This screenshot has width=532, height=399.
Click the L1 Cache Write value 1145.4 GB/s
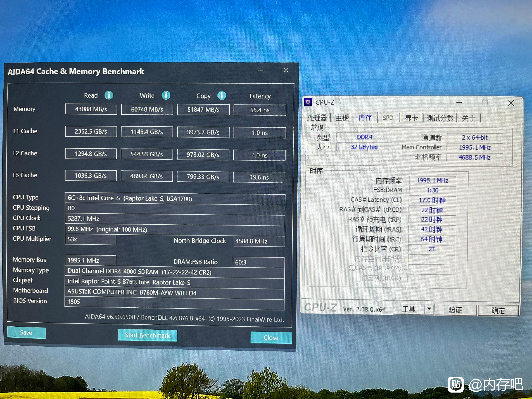[147, 132]
